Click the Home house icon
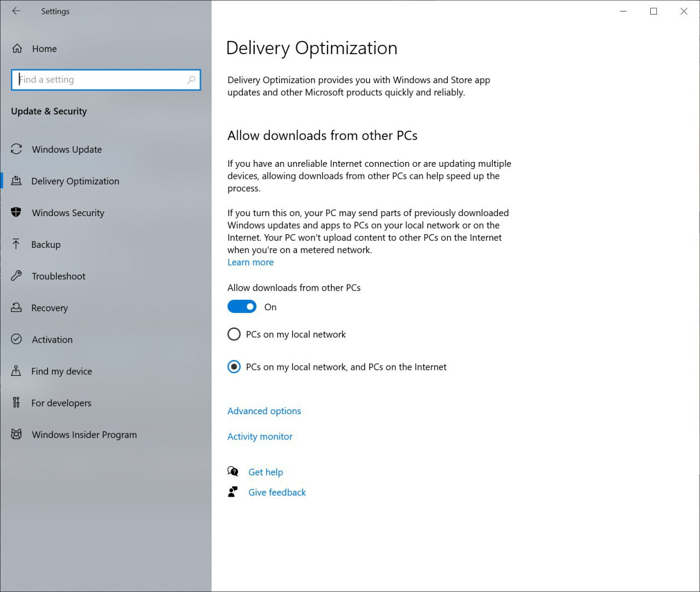Screen dimensions: 700x592 click(x=17, y=49)
